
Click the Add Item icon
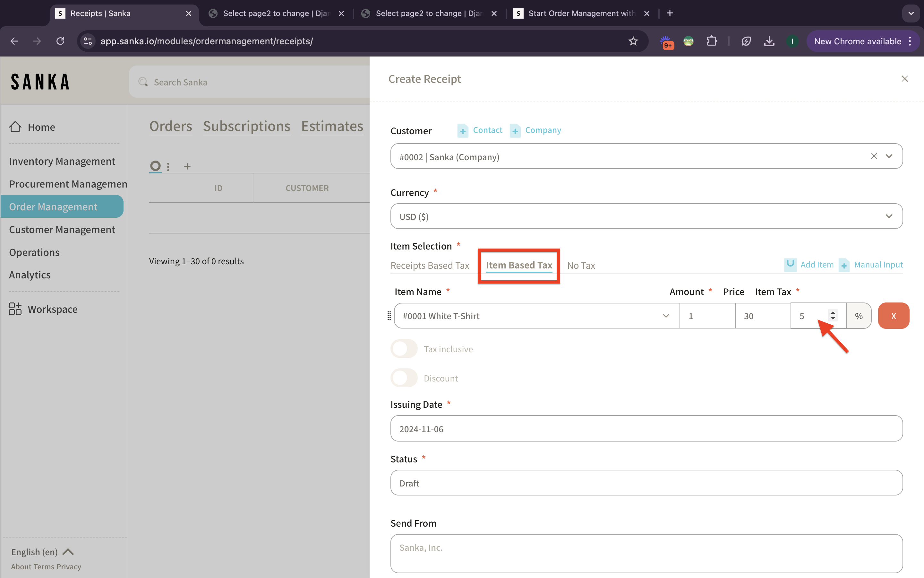(x=790, y=264)
